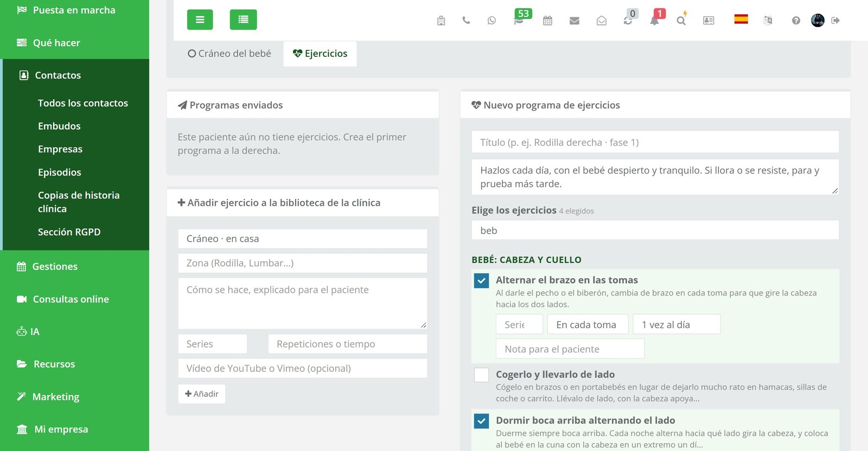
Task: Switch to the 'Cráneo del bebé' tab
Action: click(229, 54)
